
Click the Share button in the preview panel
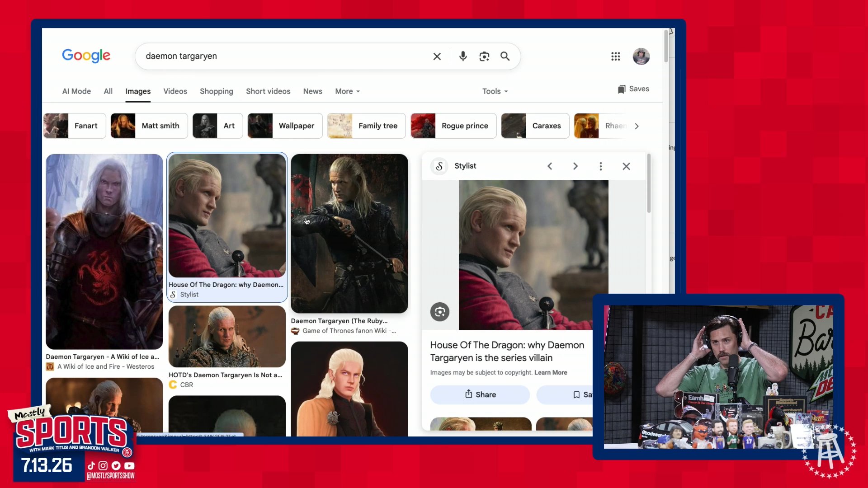click(x=480, y=394)
